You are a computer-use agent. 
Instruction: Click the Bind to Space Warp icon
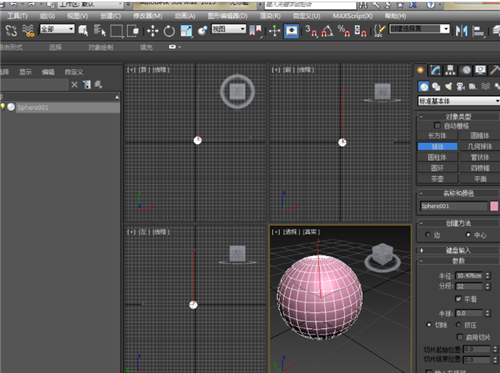(28, 31)
